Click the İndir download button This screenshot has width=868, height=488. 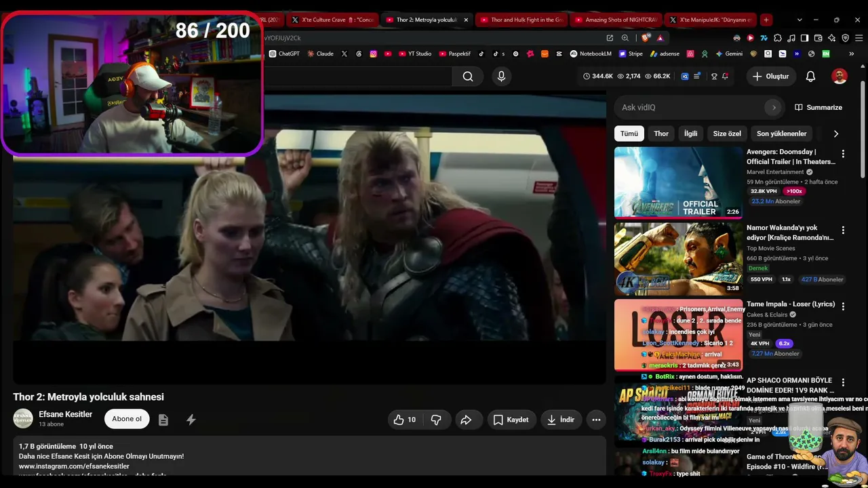(x=561, y=420)
